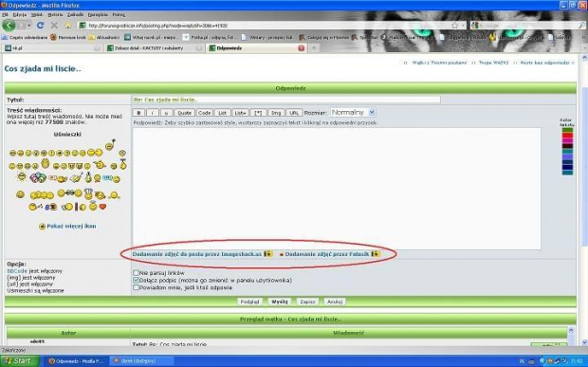Bookmark page with the star icon

point(454,25)
